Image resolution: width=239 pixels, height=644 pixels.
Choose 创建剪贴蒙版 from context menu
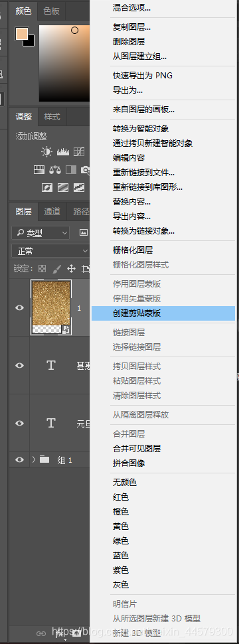(x=163, y=313)
